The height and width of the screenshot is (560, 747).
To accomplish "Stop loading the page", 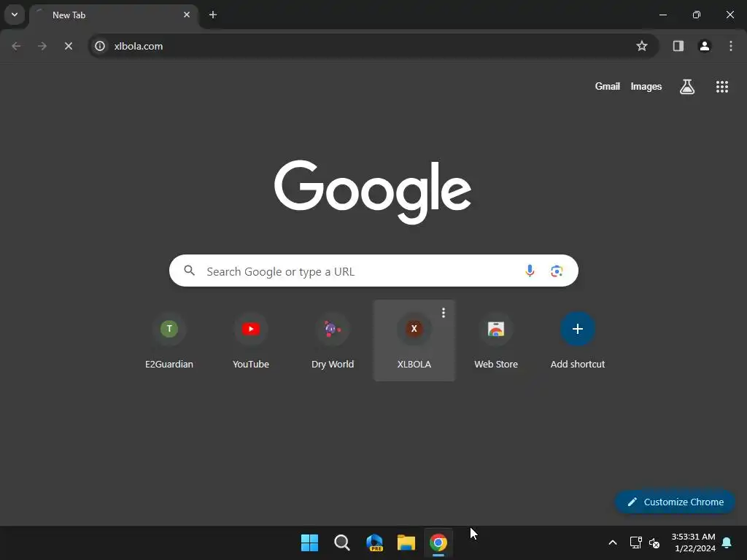I will pyautogui.click(x=69, y=46).
